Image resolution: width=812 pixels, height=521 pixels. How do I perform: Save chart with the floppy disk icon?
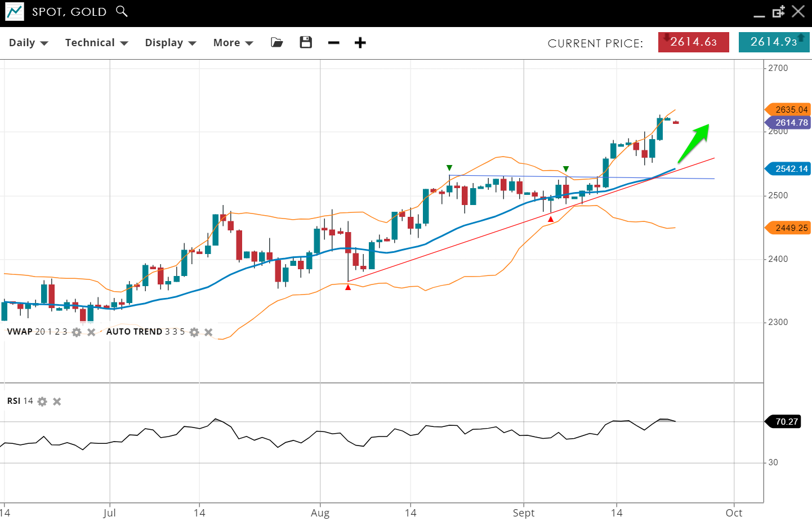click(306, 43)
